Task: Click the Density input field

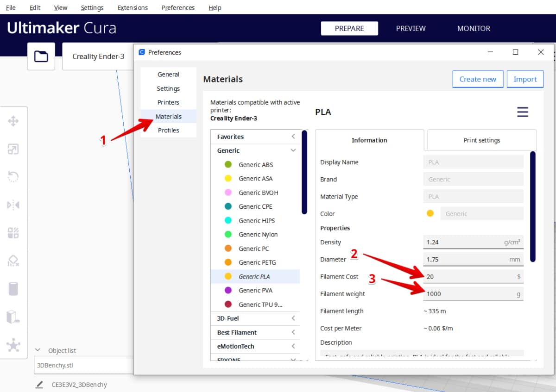Action: [x=473, y=242]
